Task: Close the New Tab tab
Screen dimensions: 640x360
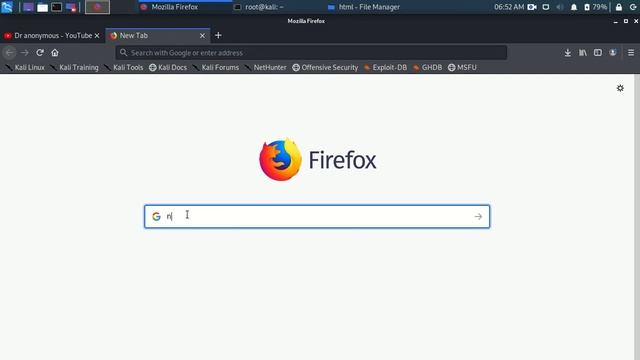Action: [202, 36]
